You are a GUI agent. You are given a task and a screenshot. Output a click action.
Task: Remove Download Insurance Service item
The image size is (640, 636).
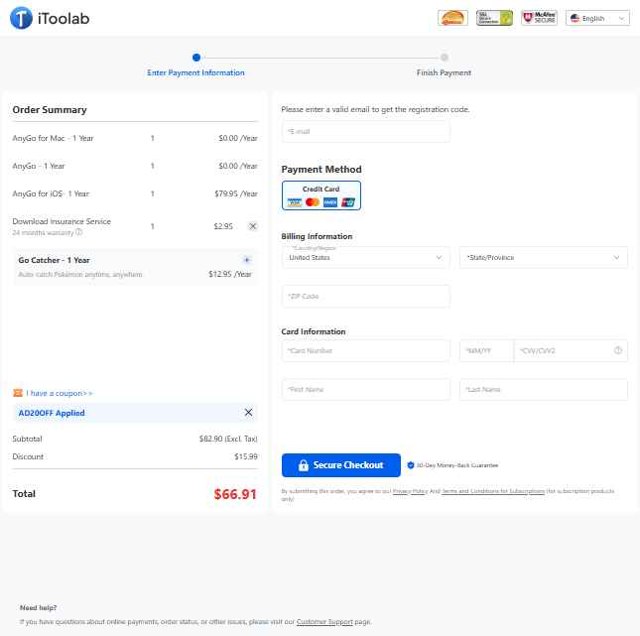coord(253,226)
